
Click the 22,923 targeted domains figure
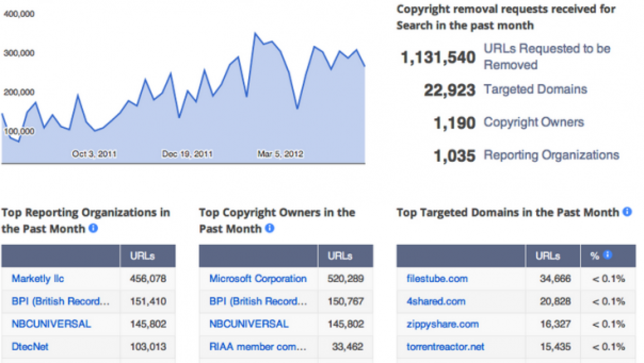coord(449,90)
